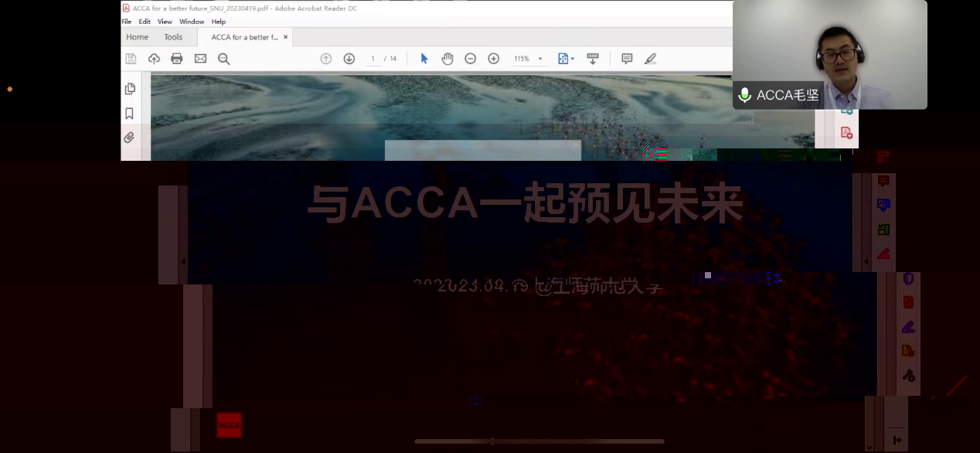Go to previous page arrow

(x=326, y=59)
